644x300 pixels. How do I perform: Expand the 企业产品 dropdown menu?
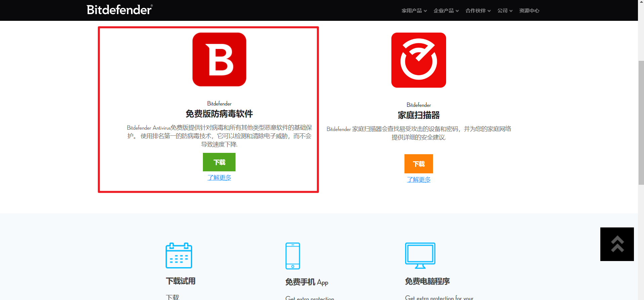tap(446, 11)
